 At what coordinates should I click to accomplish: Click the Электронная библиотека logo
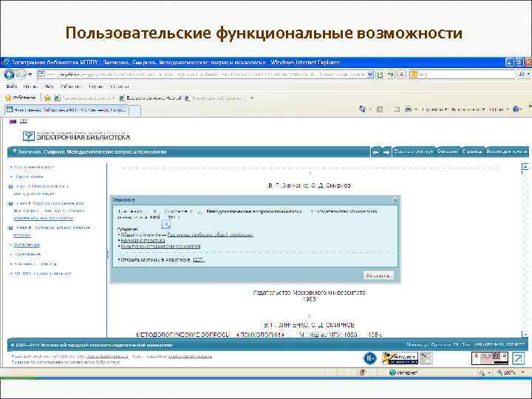(x=76, y=136)
